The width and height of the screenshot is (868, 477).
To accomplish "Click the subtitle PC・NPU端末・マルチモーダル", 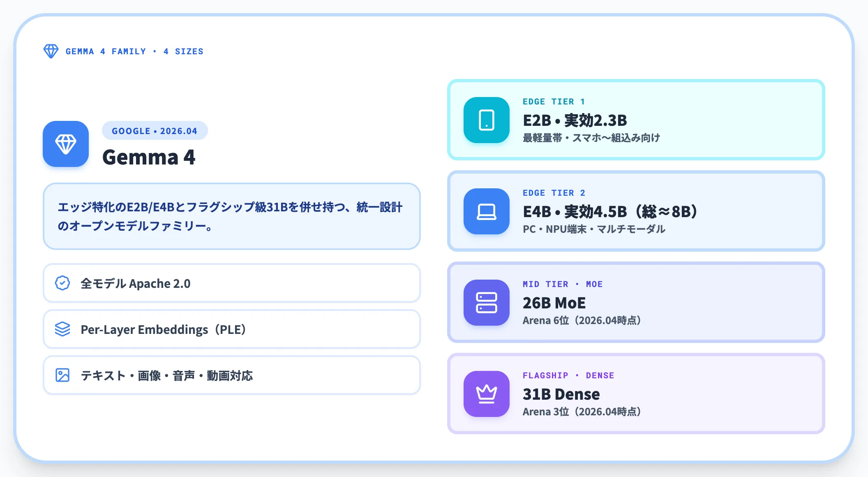I will [x=594, y=229].
